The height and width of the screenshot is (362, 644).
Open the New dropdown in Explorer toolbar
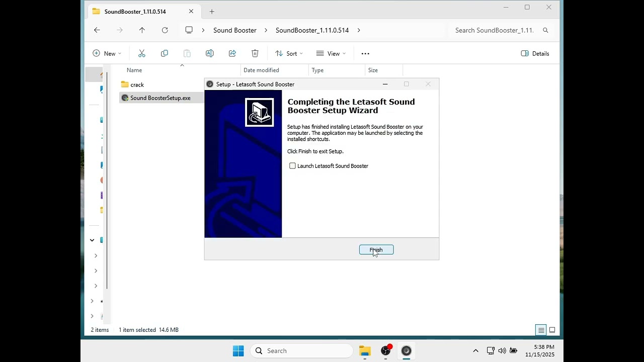[x=107, y=53]
